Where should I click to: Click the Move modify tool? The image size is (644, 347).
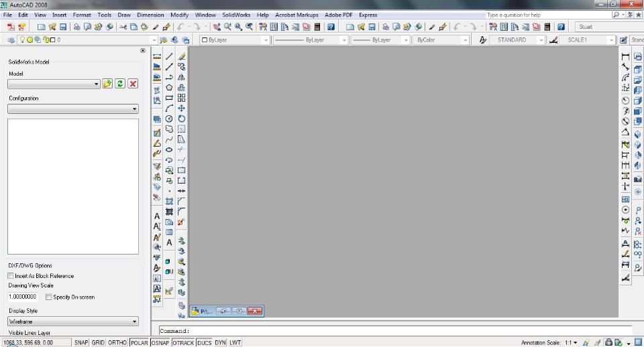coord(182,109)
